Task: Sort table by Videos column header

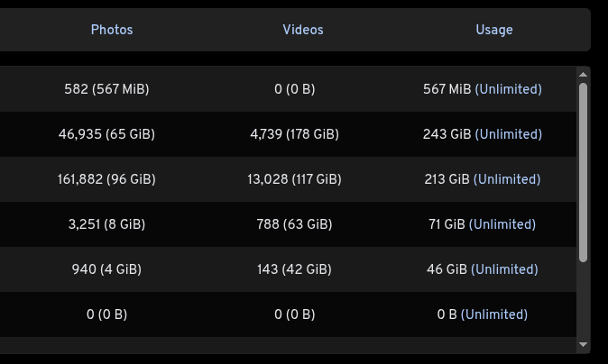Action: tap(303, 30)
